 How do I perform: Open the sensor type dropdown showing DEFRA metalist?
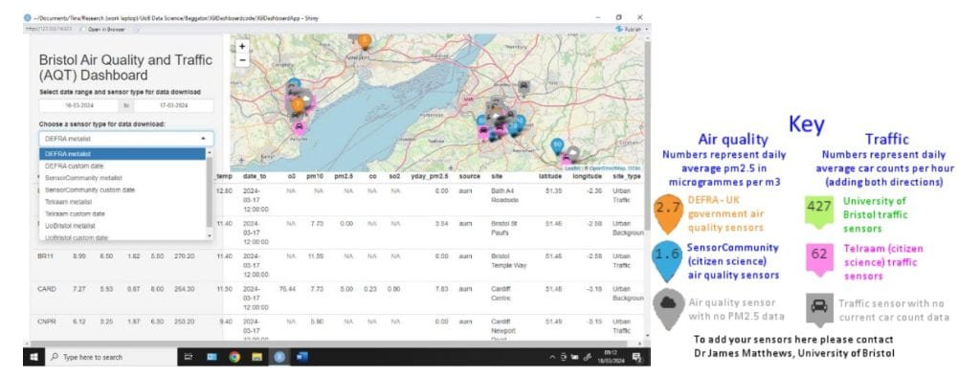point(126,139)
